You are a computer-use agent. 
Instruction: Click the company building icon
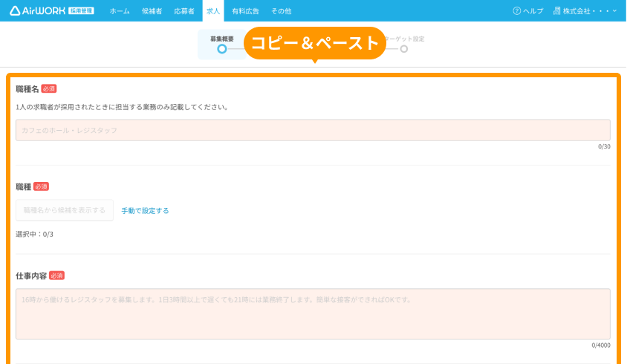click(x=556, y=11)
